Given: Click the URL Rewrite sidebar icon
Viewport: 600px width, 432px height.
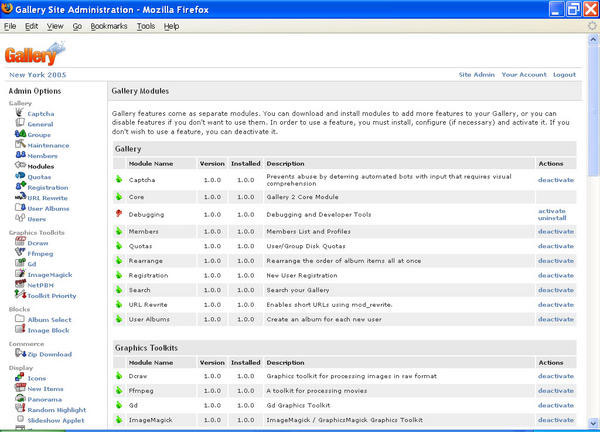Looking at the screenshot, I should [20, 197].
